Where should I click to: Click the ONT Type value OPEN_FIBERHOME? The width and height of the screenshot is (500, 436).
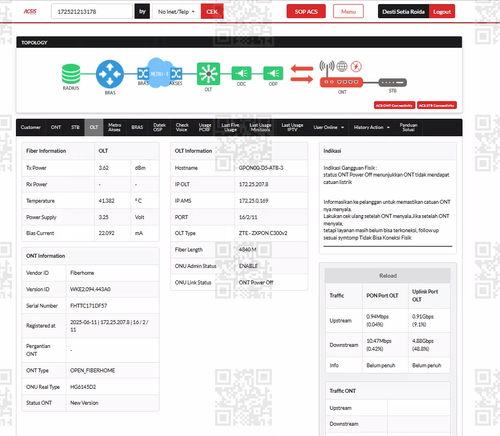pos(92,370)
